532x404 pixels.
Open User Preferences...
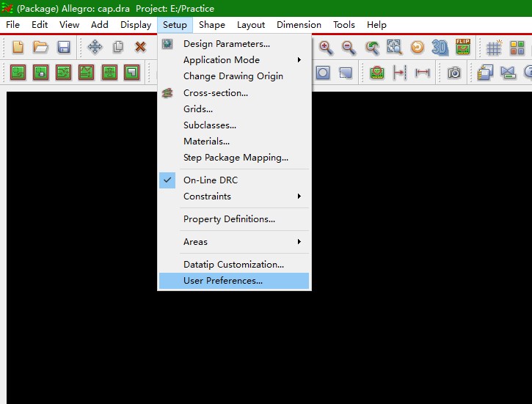pyautogui.click(x=234, y=281)
